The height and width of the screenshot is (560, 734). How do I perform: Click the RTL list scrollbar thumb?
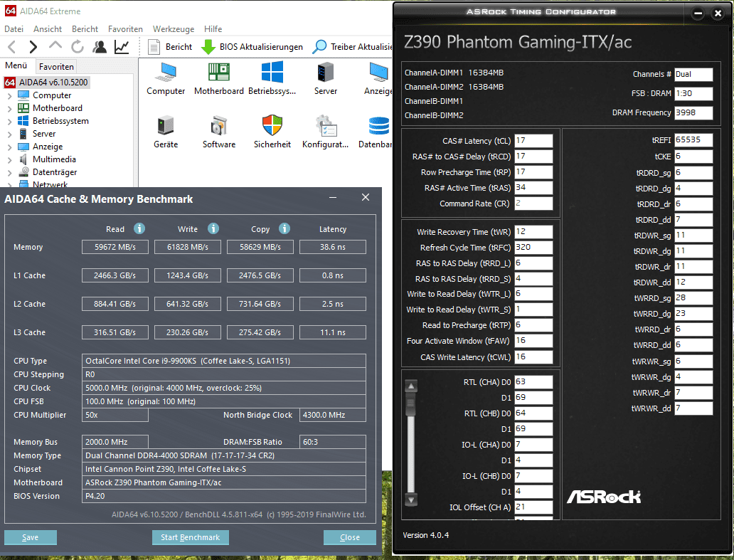click(x=410, y=406)
